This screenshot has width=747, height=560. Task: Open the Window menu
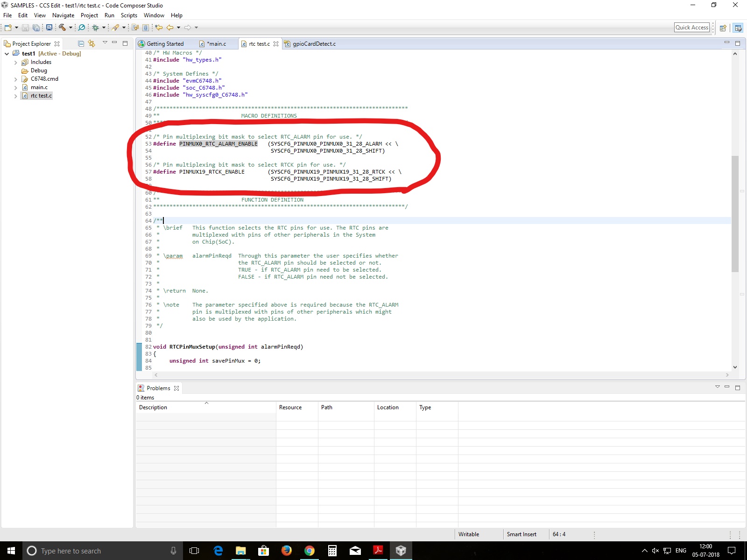[154, 15]
